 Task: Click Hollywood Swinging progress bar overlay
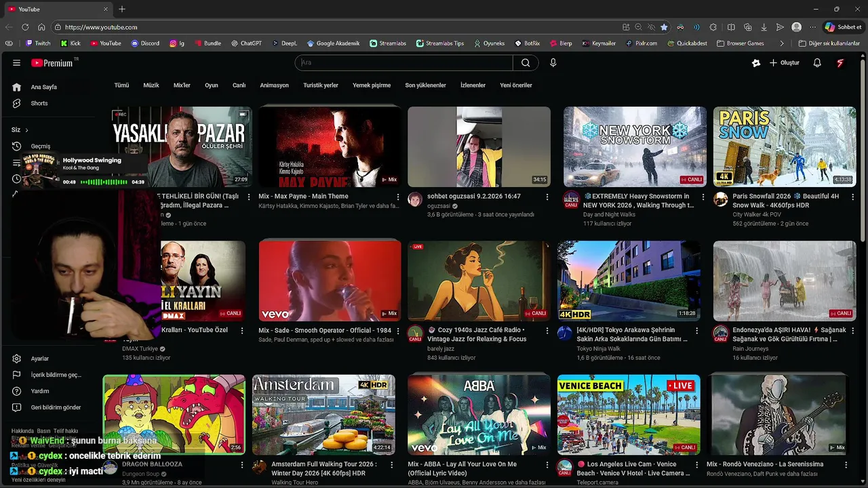coord(104,182)
